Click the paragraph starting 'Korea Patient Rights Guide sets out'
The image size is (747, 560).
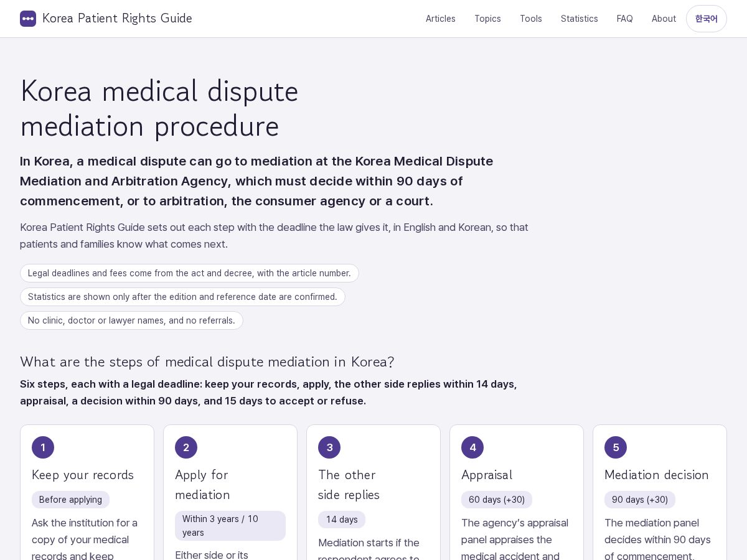pos(274,236)
